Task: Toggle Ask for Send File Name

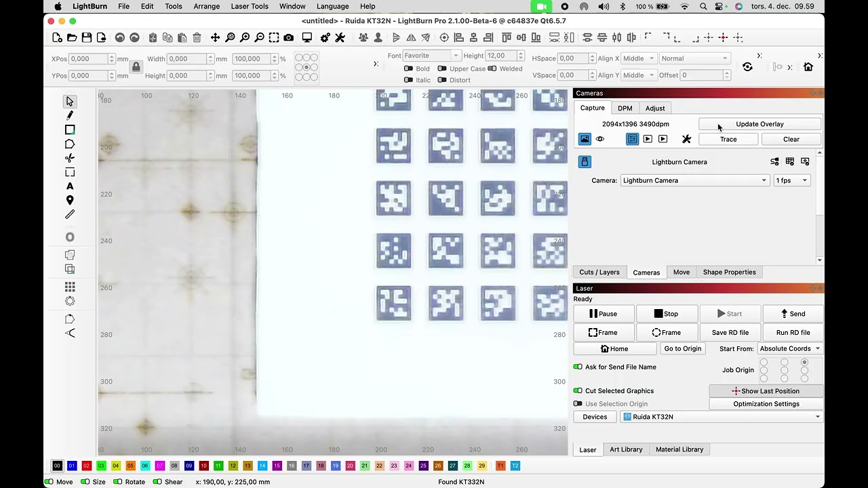Action: click(578, 367)
